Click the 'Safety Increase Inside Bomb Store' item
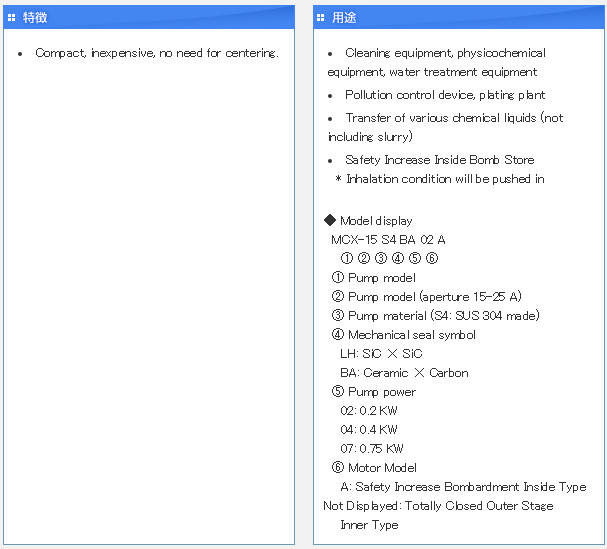 [x=439, y=160]
